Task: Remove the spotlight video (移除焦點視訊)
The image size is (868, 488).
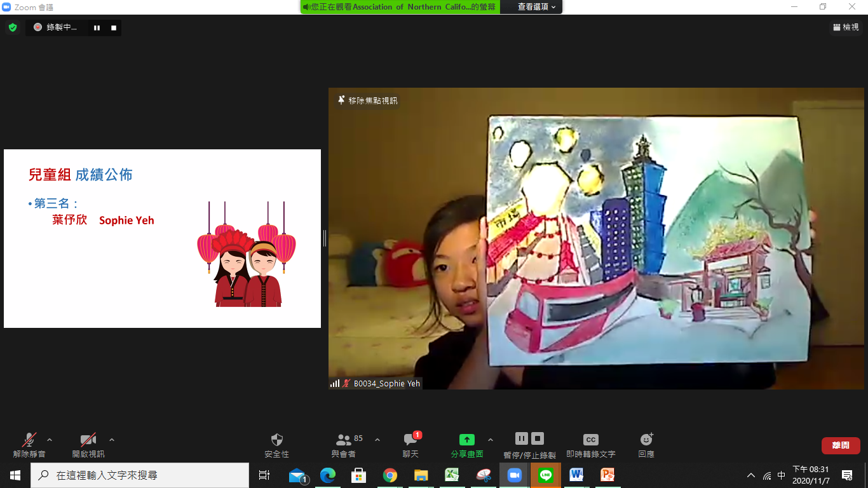Action: (x=368, y=100)
